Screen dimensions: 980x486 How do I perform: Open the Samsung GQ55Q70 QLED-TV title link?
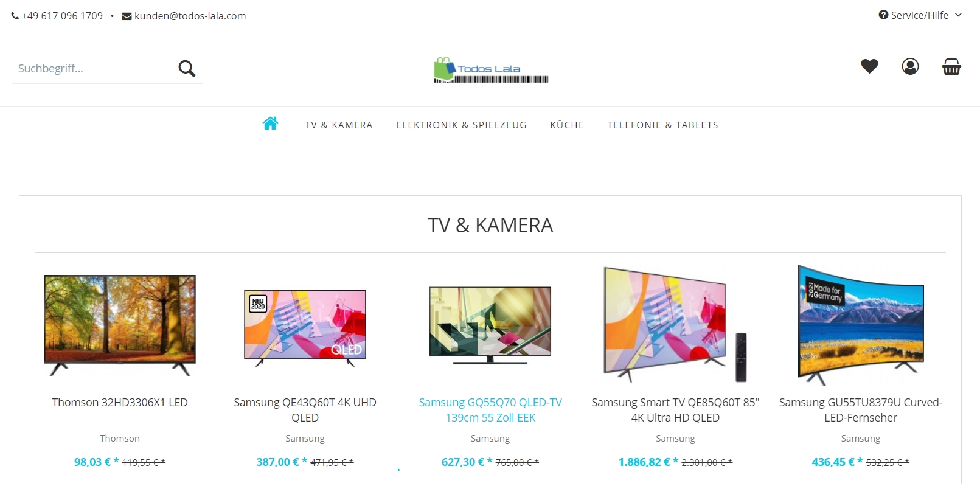point(490,410)
